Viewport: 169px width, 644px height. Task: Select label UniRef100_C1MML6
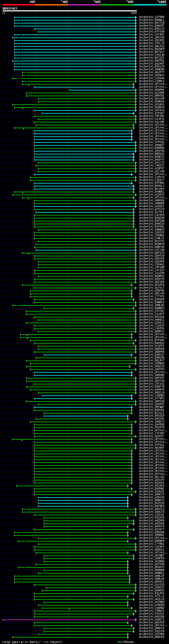pyautogui.click(x=152, y=81)
